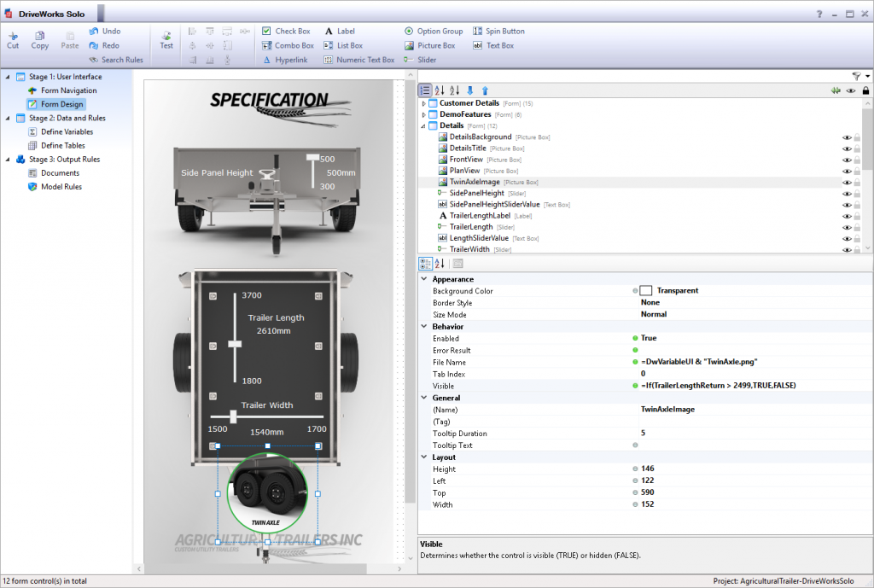Click the Trailer Width slider thumb on form
Viewport: 874px width, 588px height.
233,416
